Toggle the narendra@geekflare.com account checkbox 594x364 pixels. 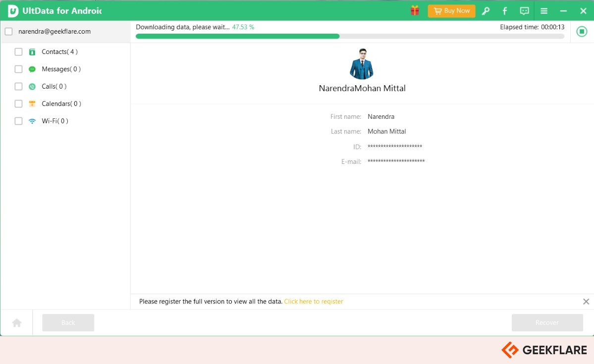9,31
